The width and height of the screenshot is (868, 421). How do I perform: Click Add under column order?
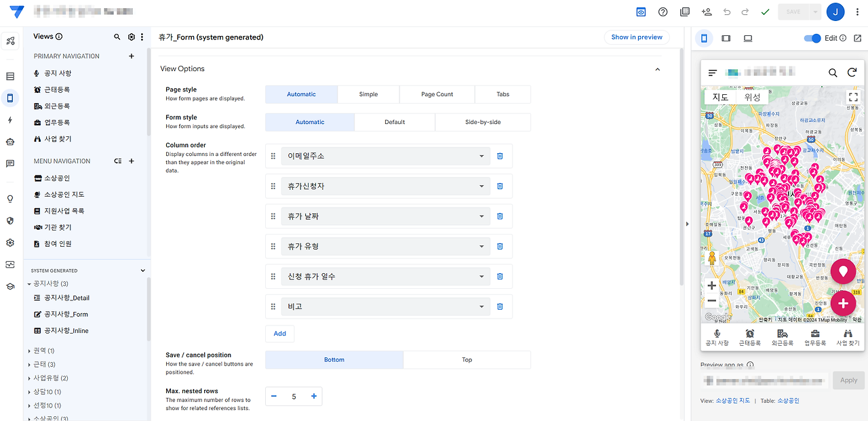click(279, 334)
